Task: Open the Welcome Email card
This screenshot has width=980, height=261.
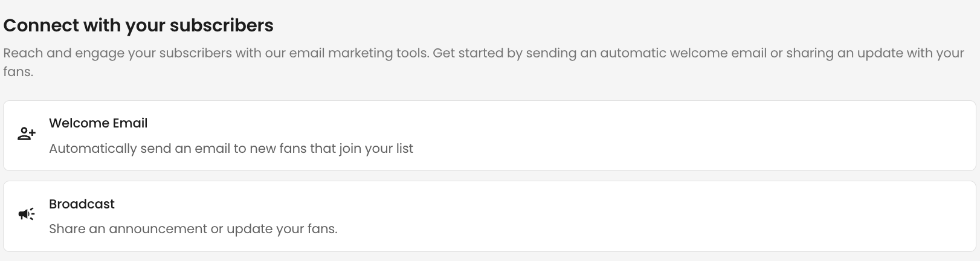Action: (489, 135)
